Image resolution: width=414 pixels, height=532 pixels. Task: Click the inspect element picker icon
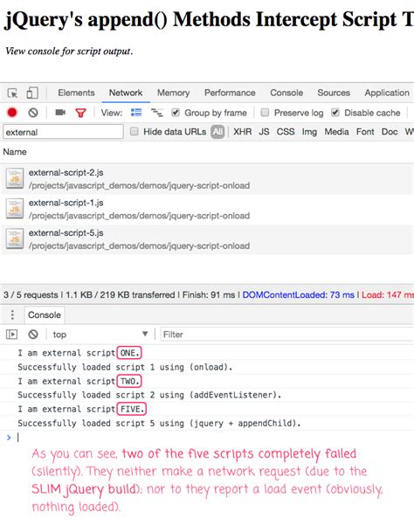pyautogui.click(x=12, y=93)
